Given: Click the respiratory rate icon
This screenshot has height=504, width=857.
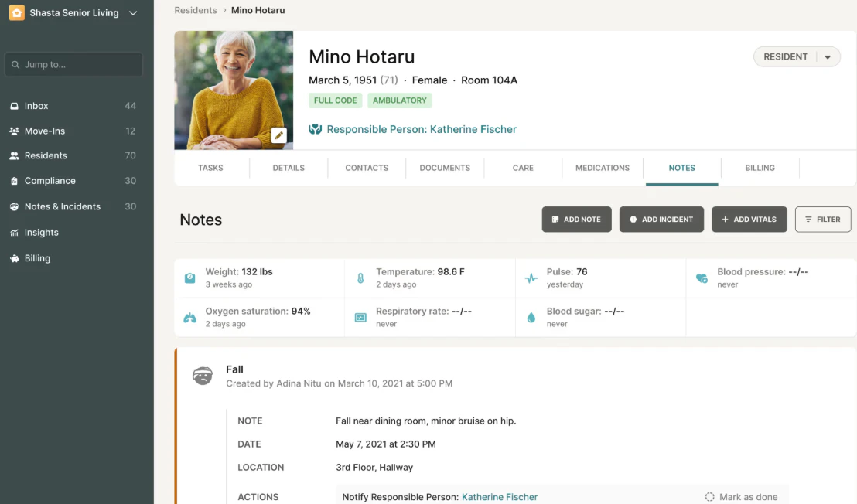Looking at the screenshot, I should [359, 315].
